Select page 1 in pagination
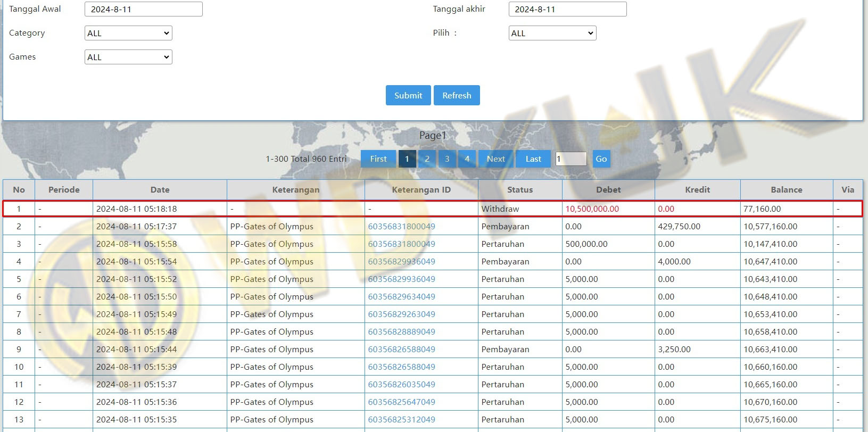Screen dimensions: 868x432 (x=407, y=159)
